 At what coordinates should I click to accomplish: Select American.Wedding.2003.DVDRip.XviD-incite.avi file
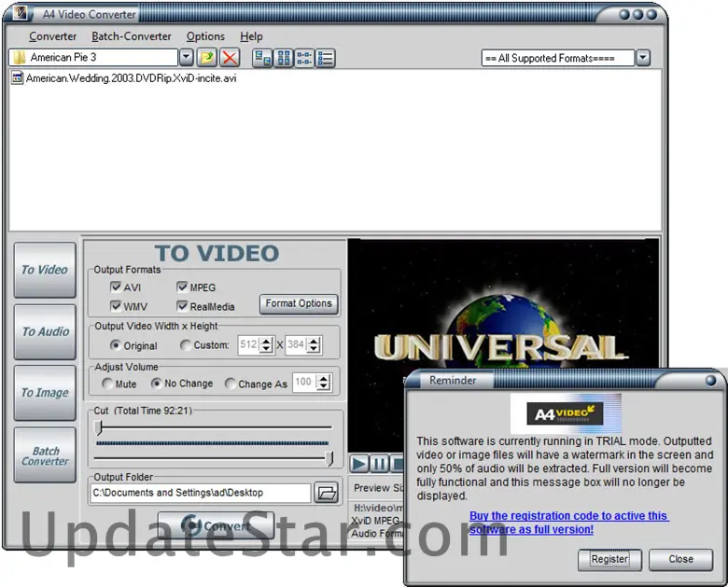[131, 78]
